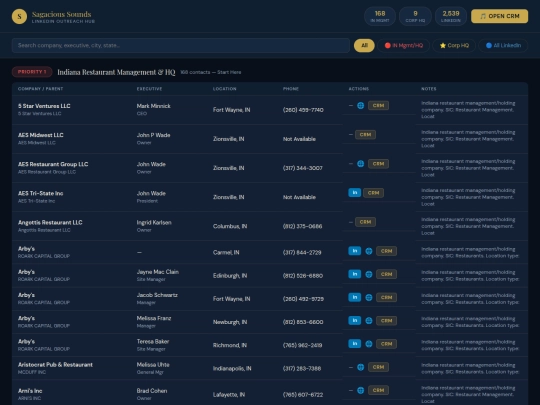Click CRM button for Teresa Baker row
The height and width of the screenshot is (405, 540).
386,344
